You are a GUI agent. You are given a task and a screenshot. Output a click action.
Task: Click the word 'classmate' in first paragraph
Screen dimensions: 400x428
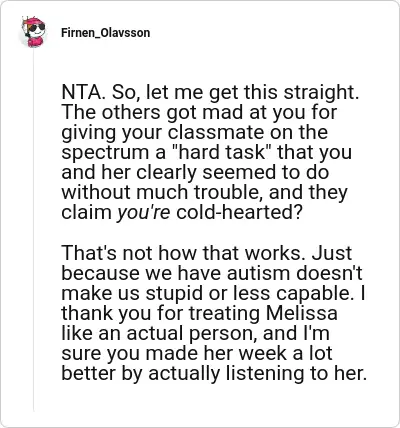tap(216, 132)
